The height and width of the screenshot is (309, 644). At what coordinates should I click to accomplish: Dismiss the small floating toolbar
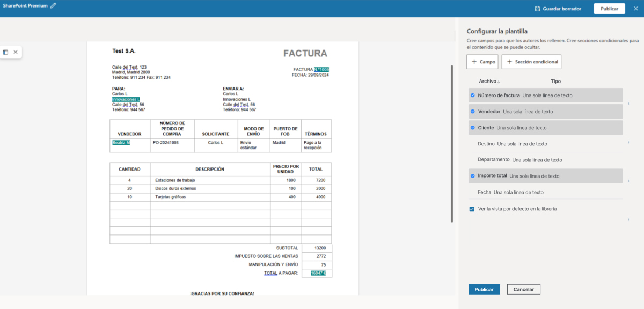[16, 52]
